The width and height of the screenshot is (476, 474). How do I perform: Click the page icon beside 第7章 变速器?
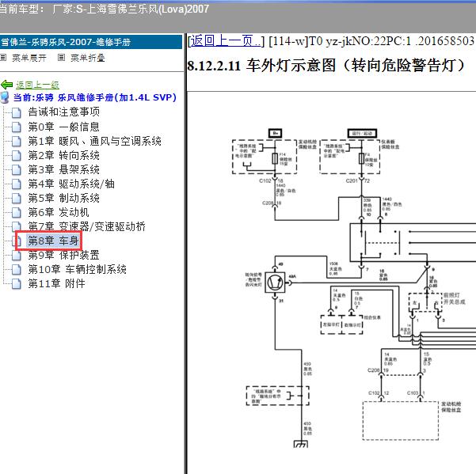(x=17, y=226)
